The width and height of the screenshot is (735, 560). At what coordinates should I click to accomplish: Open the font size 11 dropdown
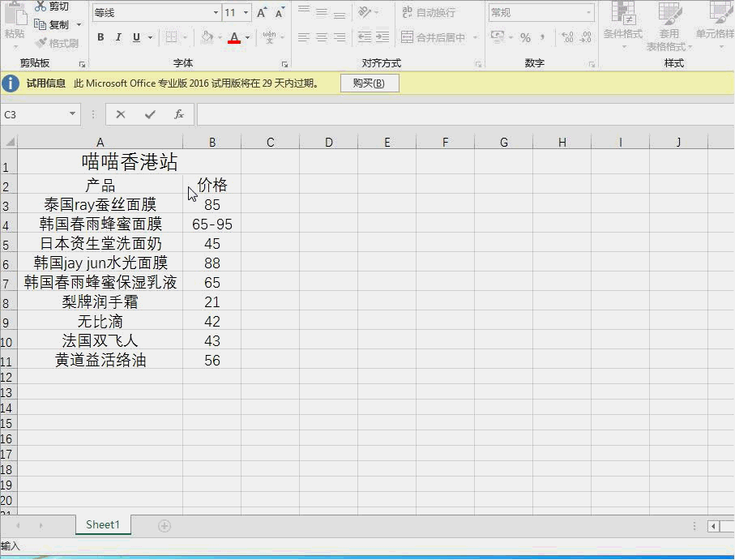click(x=246, y=13)
